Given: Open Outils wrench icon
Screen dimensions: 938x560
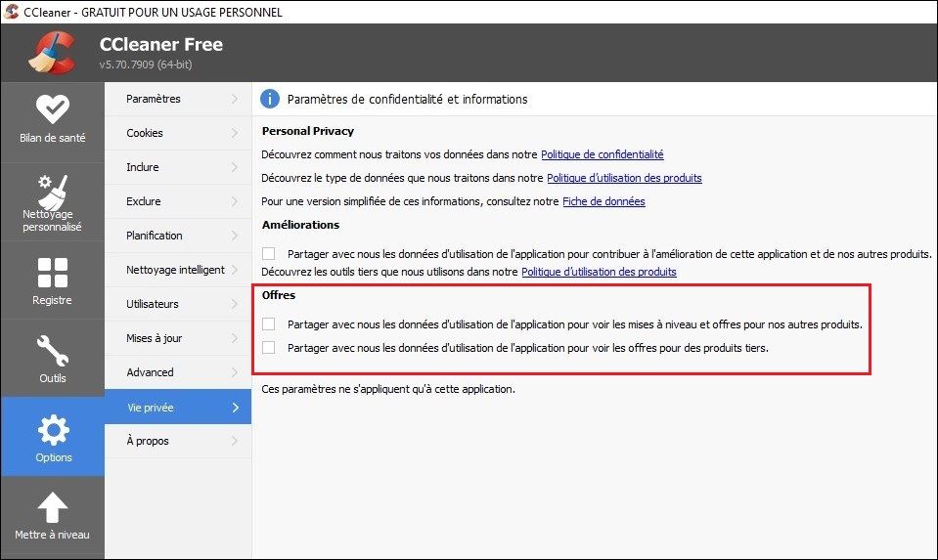Looking at the screenshot, I should click(x=53, y=351).
